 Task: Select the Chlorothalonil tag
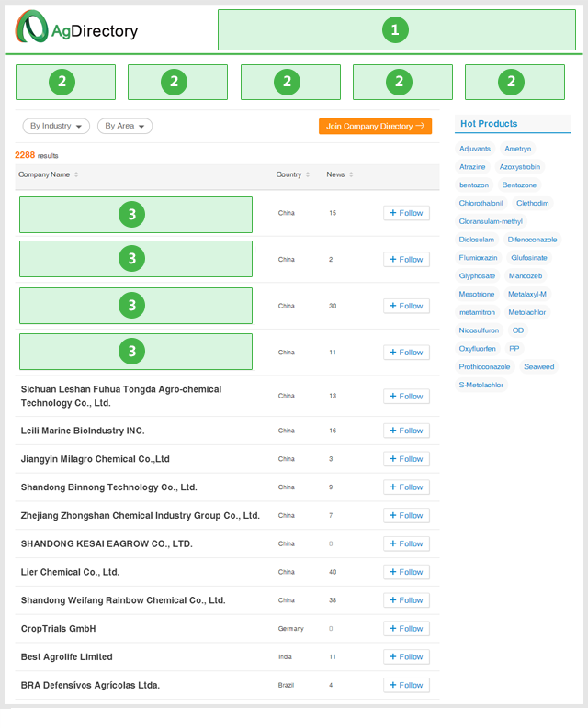pyautogui.click(x=481, y=203)
